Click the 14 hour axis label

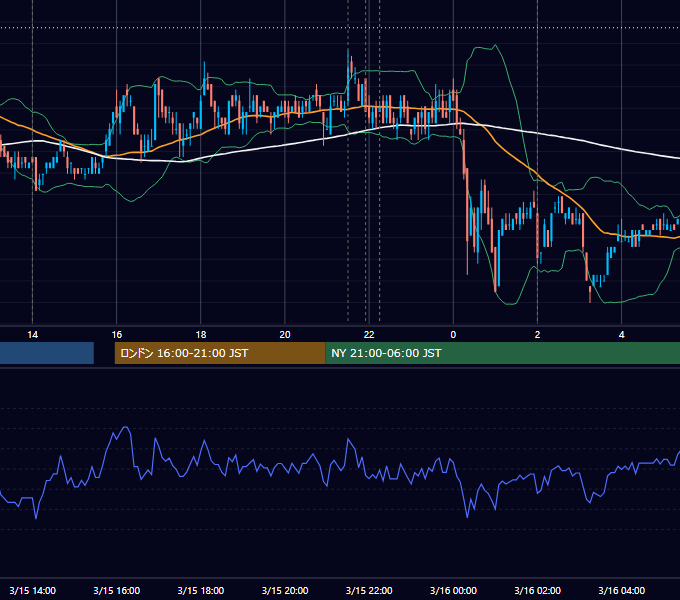click(33, 335)
